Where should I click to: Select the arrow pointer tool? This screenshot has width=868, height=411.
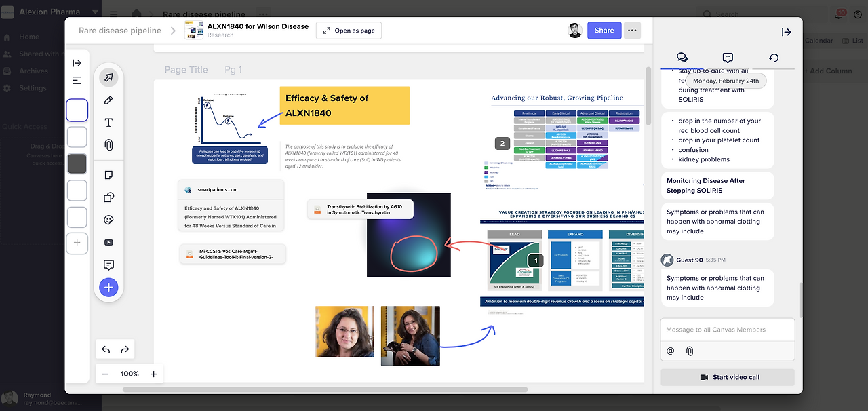108,77
